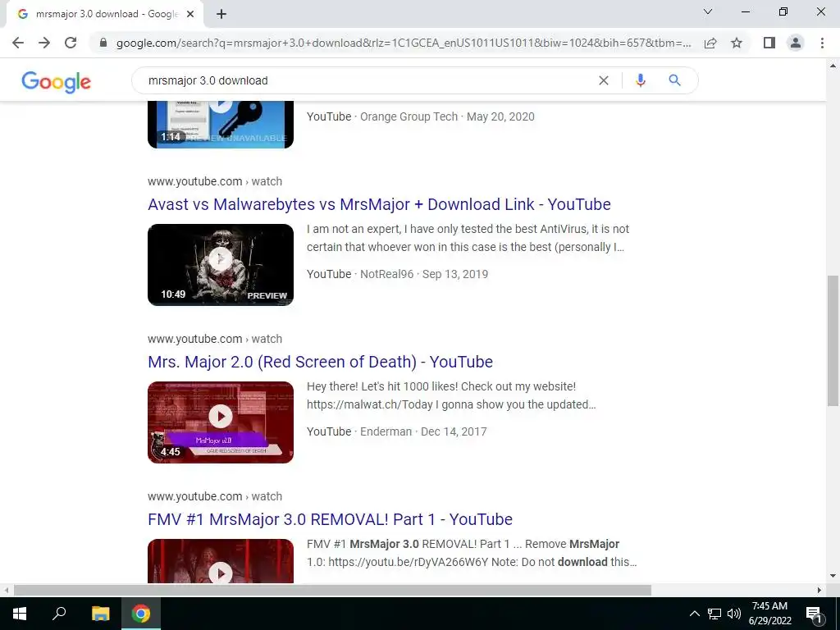Click the Dec 14, 2017 date text

coord(454,431)
